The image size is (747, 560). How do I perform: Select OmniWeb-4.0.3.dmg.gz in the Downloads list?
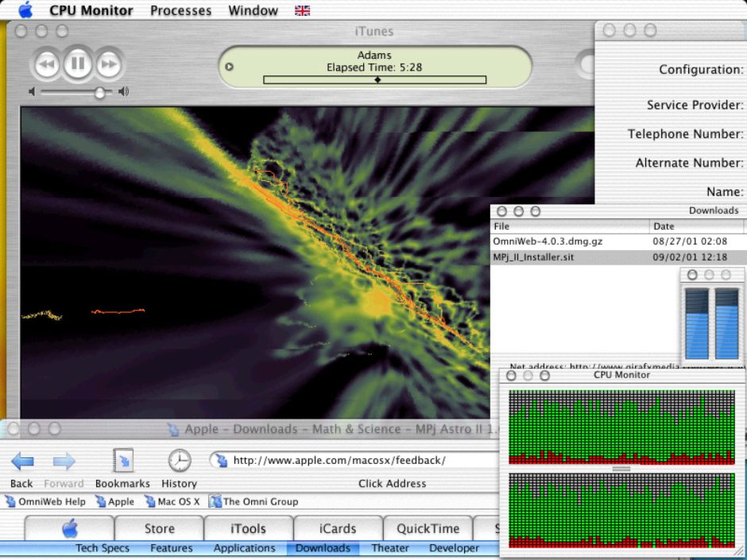548,241
